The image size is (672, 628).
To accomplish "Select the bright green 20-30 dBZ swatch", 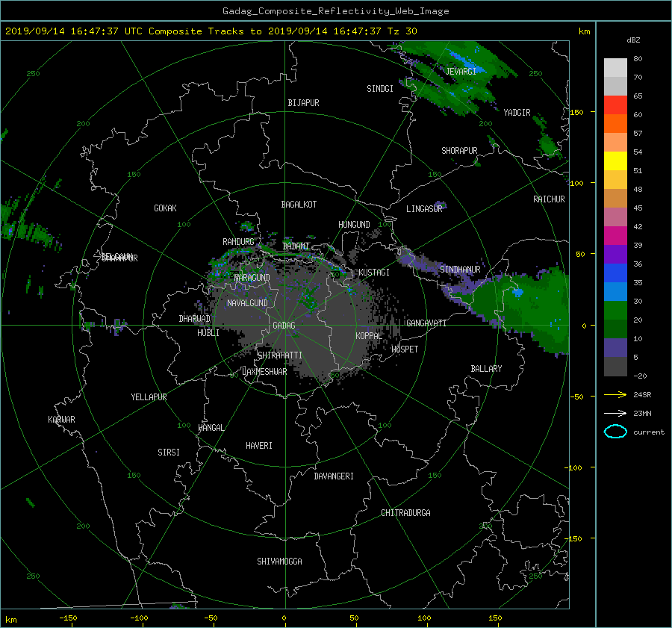I will pyautogui.click(x=615, y=311).
